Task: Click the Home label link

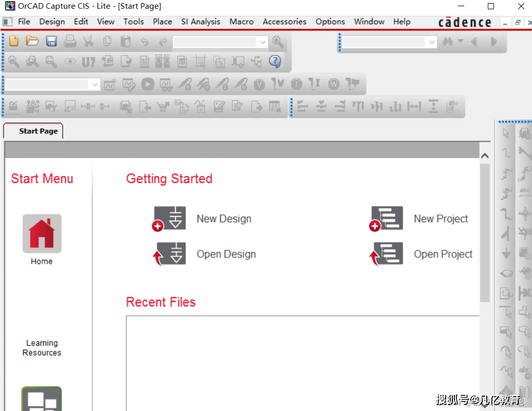Action: tap(42, 261)
